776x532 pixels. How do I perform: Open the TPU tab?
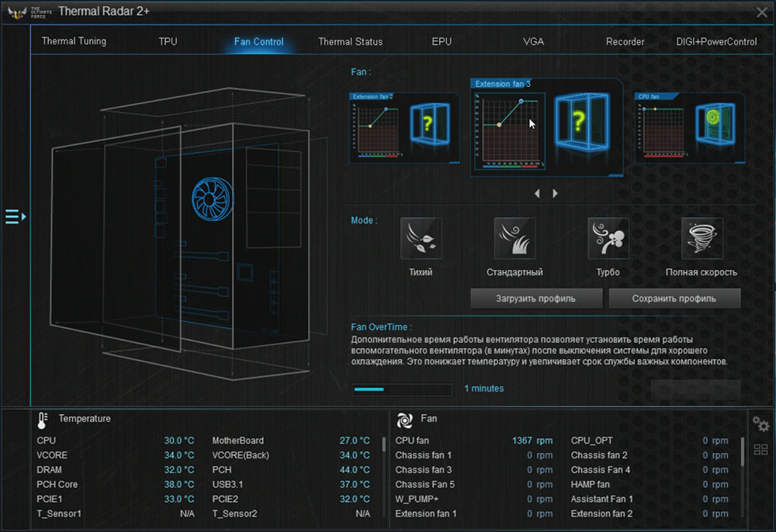point(168,42)
